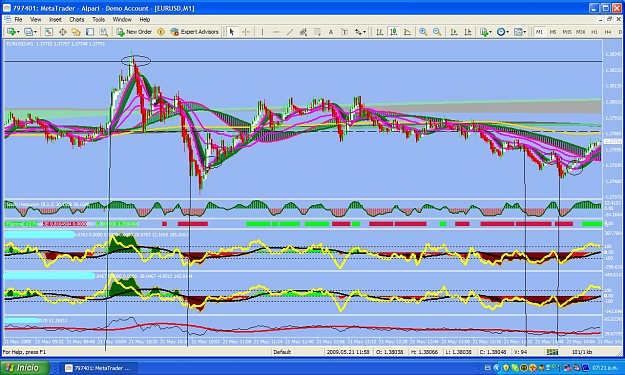
Task: Toggle chart Auto Scroll icon
Action: (x=454, y=32)
